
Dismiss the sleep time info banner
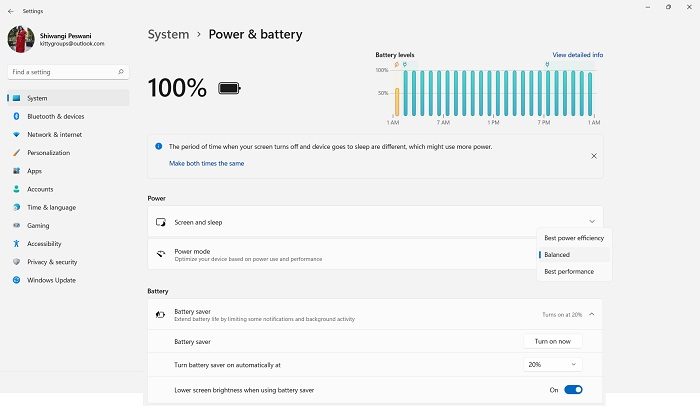[594, 156]
